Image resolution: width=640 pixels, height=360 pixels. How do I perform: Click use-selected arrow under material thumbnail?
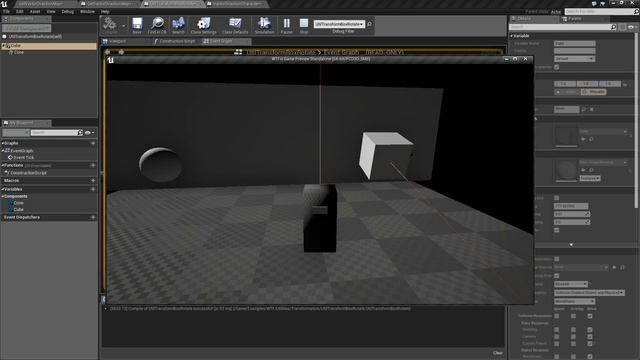click(583, 170)
